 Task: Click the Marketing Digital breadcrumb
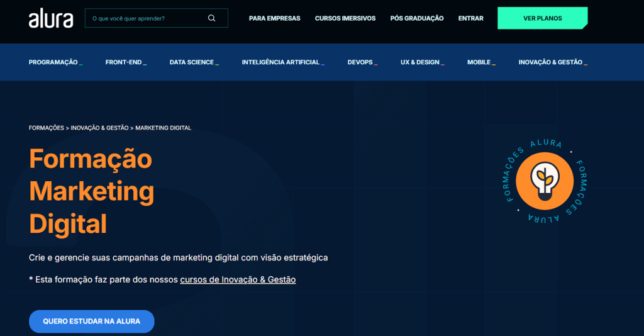(x=163, y=128)
